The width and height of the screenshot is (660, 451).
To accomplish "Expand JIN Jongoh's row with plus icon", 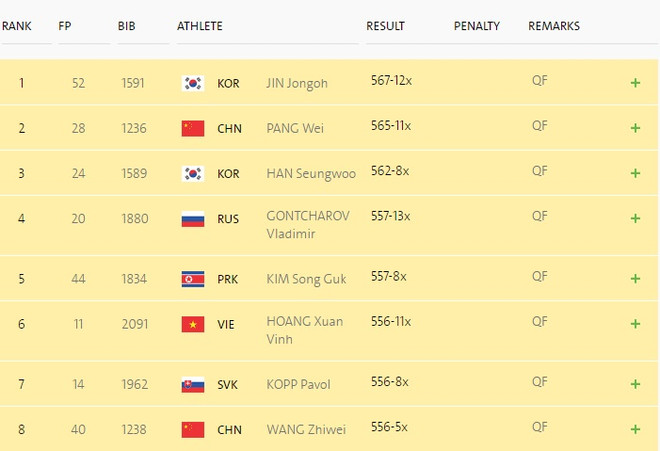I will pos(635,83).
